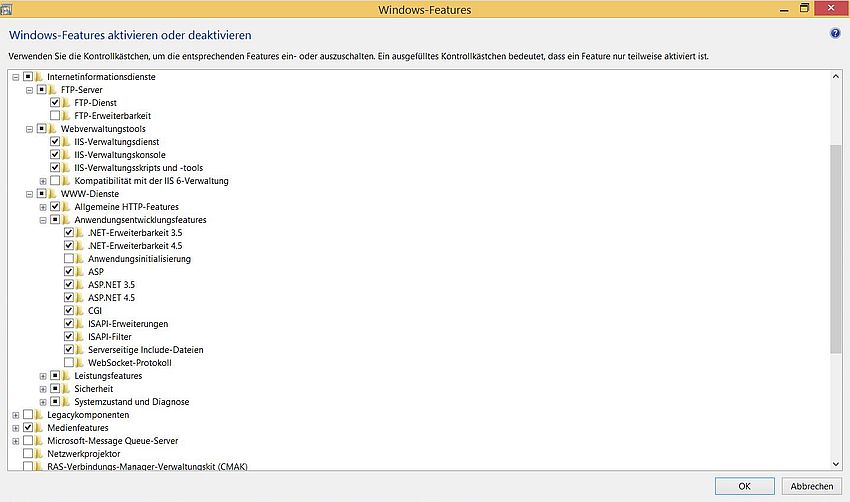The width and height of the screenshot is (850, 502).
Task: Check the Netzwerkprojektor checkbox
Action: 28,454
